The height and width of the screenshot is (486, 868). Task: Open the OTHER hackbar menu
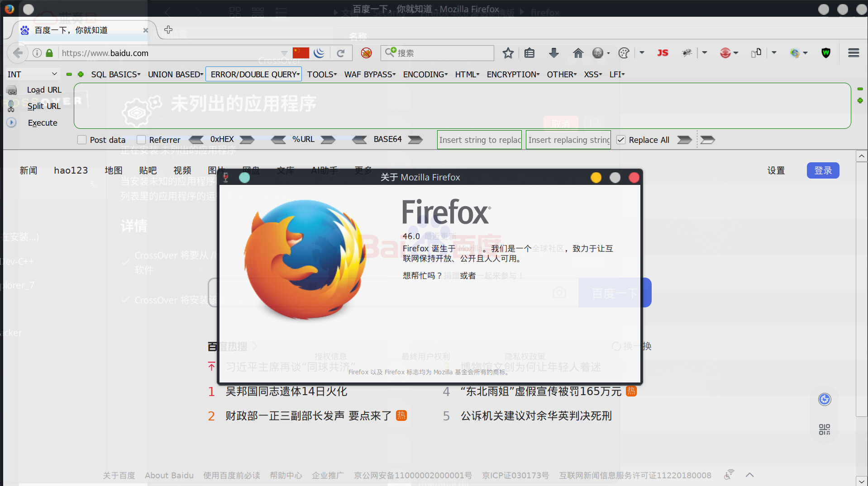tap(562, 74)
